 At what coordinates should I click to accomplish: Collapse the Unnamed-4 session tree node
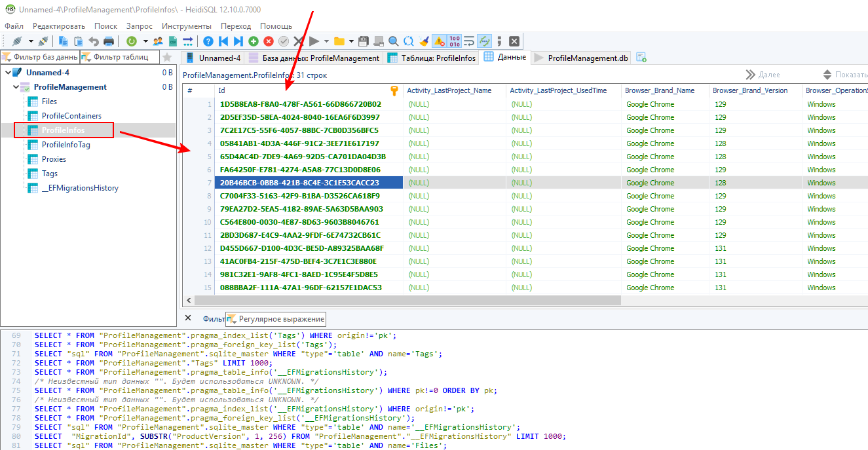point(8,73)
